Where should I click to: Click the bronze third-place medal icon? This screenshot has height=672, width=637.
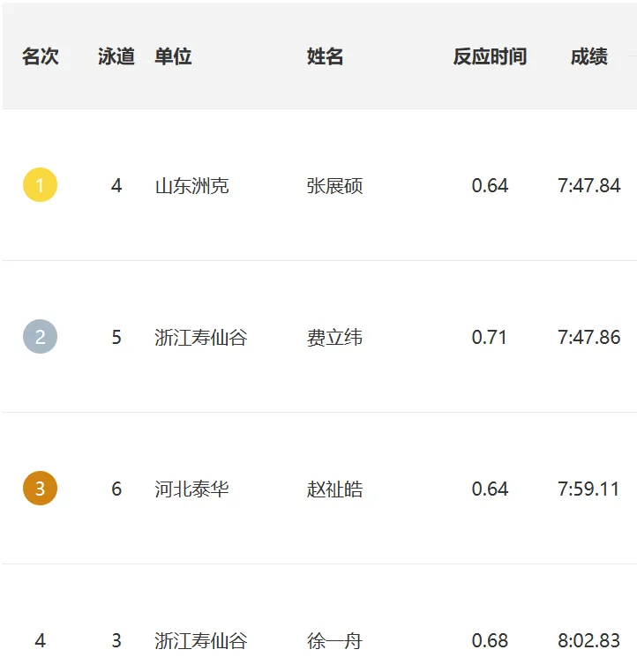click(x=40, y=489)
